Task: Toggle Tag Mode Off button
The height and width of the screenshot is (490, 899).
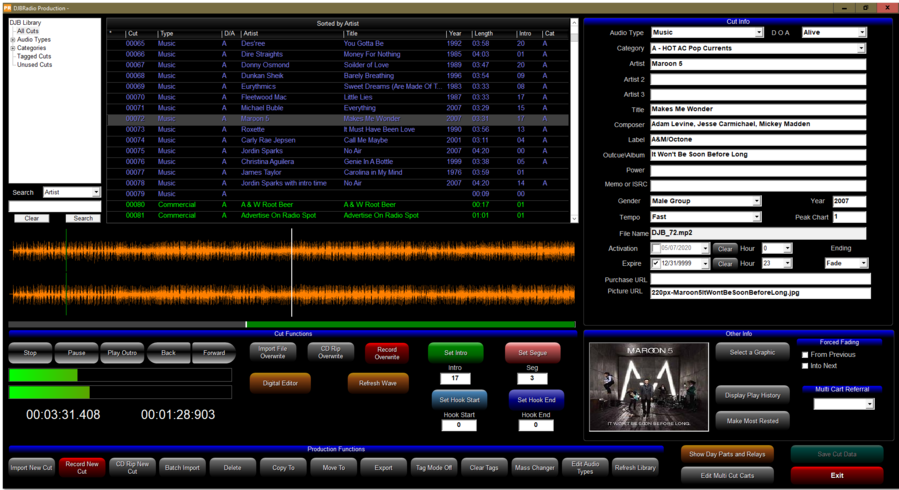Action: [434, 468]
